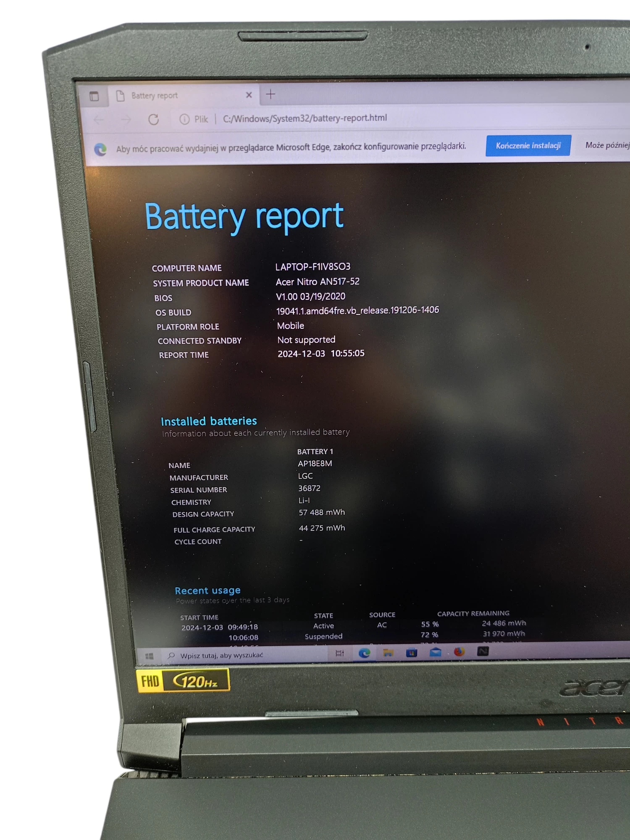Click the 55 % capacity value

(x=430, y=624)
